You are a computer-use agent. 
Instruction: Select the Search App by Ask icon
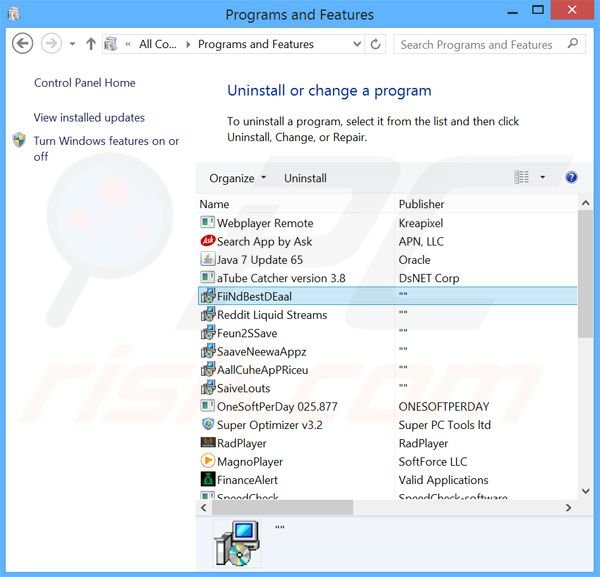207,241
